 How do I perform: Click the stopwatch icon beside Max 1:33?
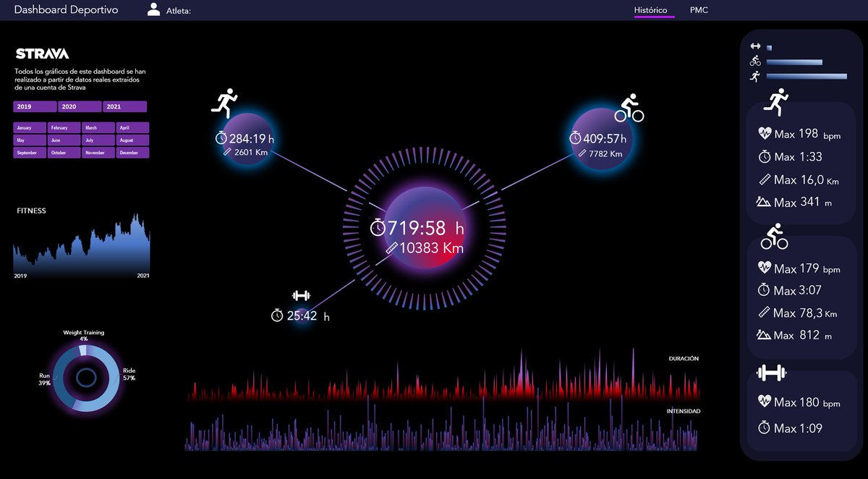[764, 156]
